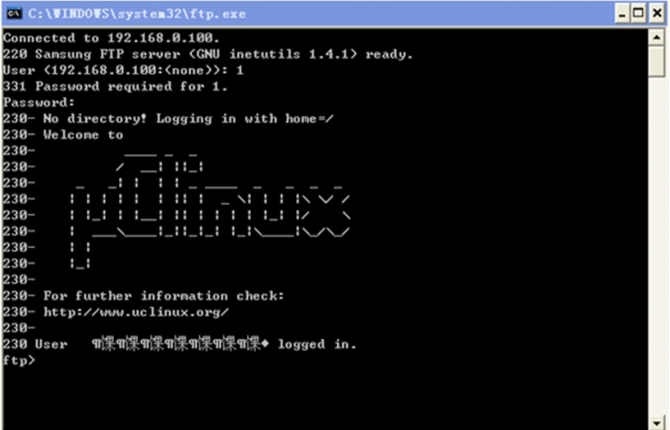
Task: Click the C:\WINDOWS\system32\ftp.exe title bar text
Action: (x=137, y=14)
